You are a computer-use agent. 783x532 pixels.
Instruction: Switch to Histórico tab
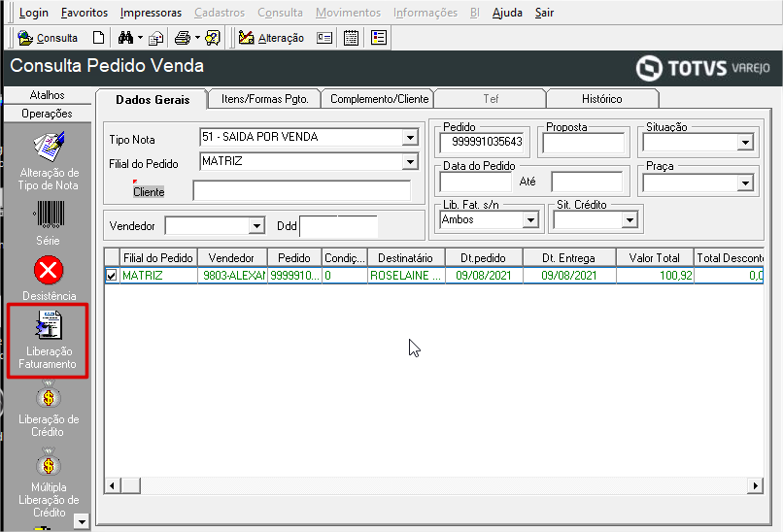point(601,99)
